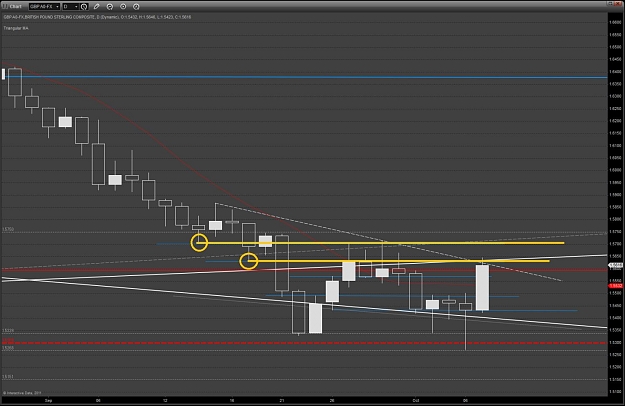
Task: Click the clock icon beside interval dropdown
Action: coord(84,6)
